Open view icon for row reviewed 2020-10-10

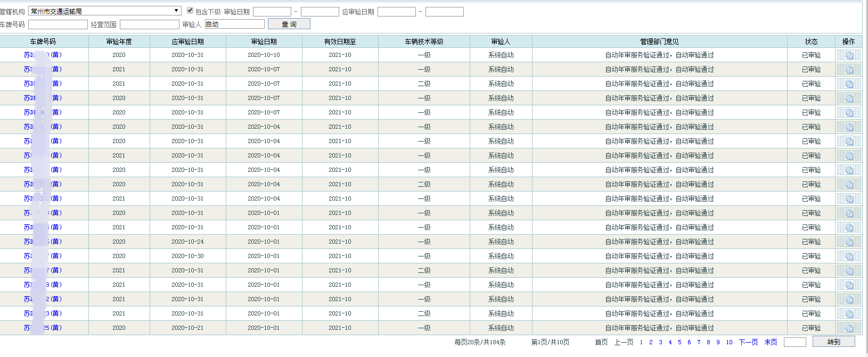[x=849, y=55]
